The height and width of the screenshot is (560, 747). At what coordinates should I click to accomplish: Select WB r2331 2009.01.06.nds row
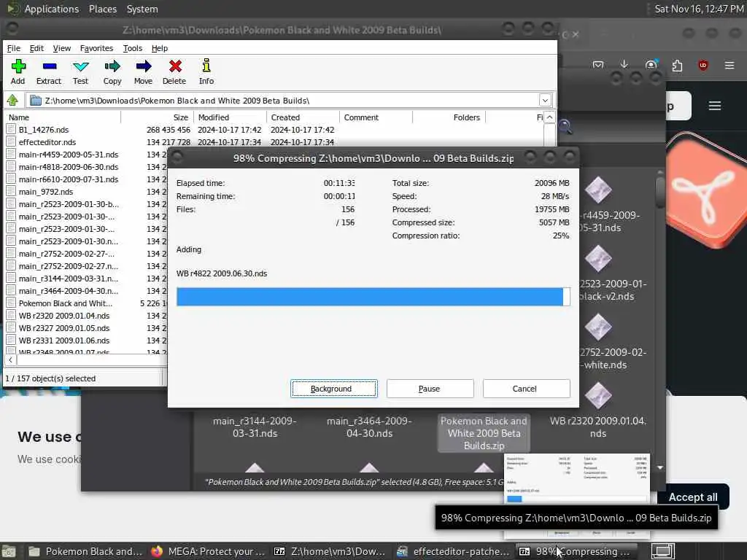64,341
